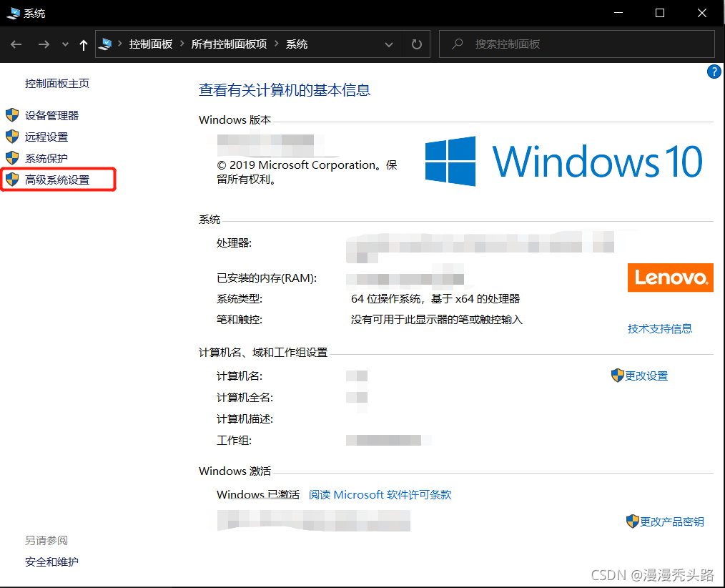Viewport: 725px width, 588px height.
Task: Click the 系统 window title icon
Action: [14, 13]
